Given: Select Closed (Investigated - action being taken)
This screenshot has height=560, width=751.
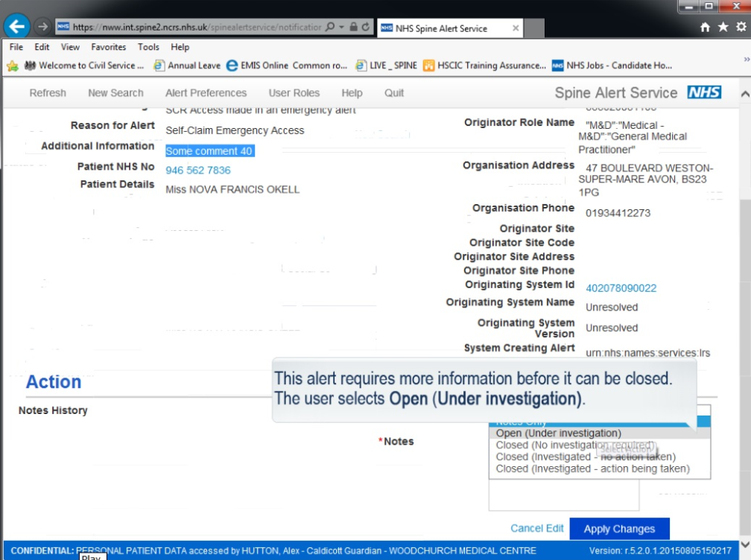Looking at the screenshot, I should (x=599, y=468).
